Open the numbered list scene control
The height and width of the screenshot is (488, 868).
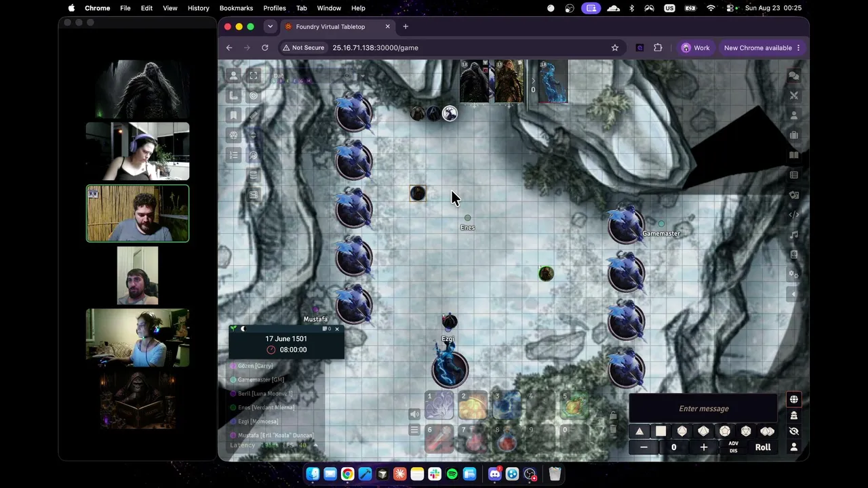pyautogui.click(x=234, y=155)
